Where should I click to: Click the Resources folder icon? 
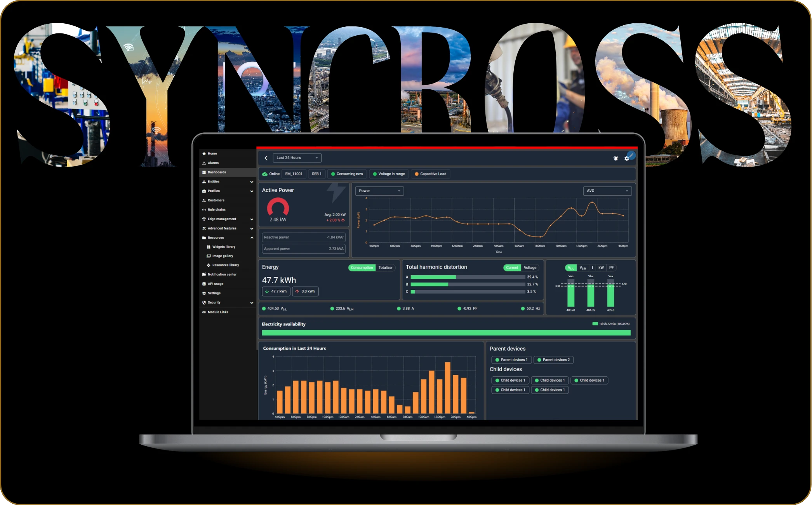pyautogui.click(x=204, y=238)
